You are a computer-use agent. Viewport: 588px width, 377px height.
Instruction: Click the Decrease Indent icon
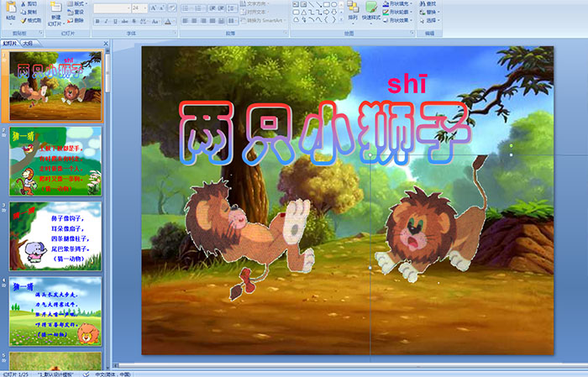pyautogui.click(x=213, y=8)
